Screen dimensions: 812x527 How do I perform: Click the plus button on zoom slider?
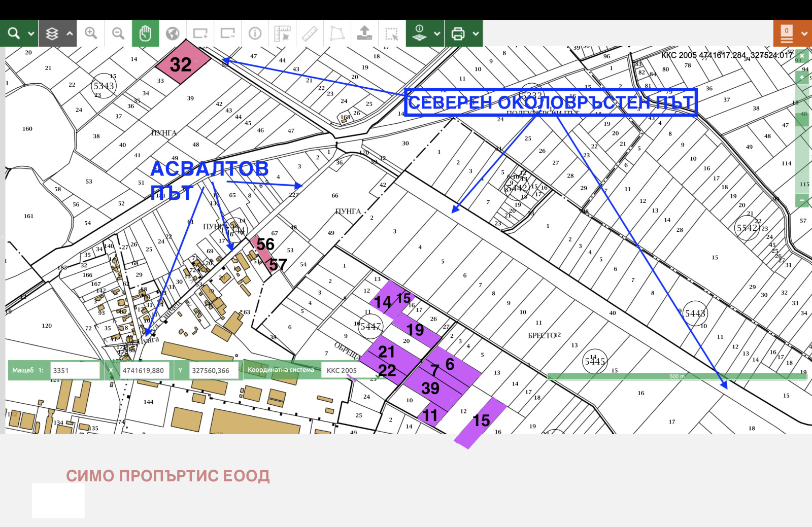802,78
